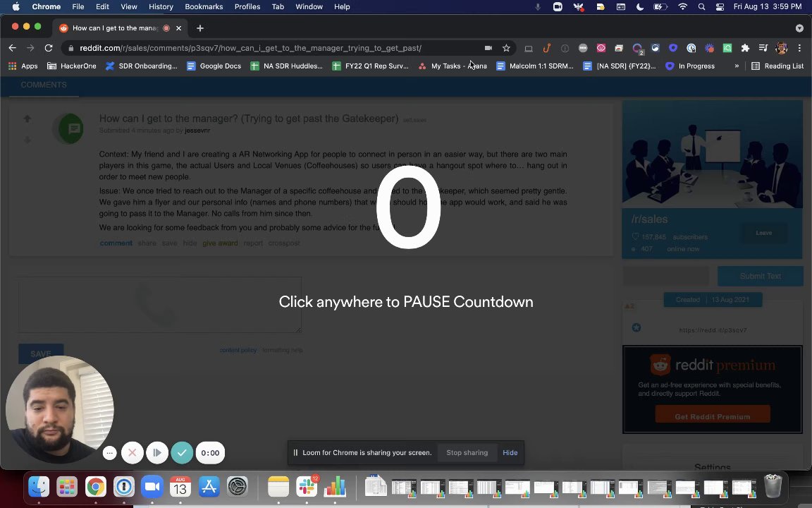Open the Chrome File menu
The image size is (812, 508).
pos(78,7)
